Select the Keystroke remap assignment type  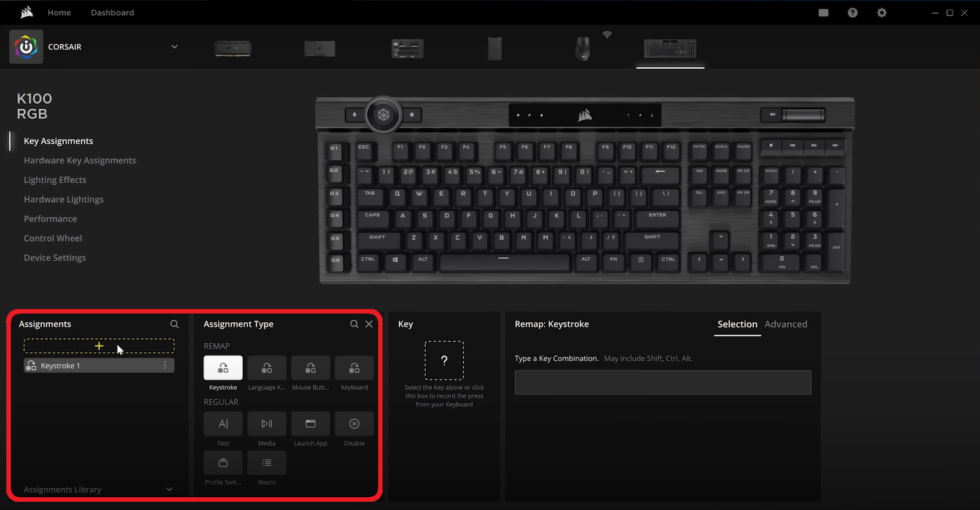pos(222,368)
